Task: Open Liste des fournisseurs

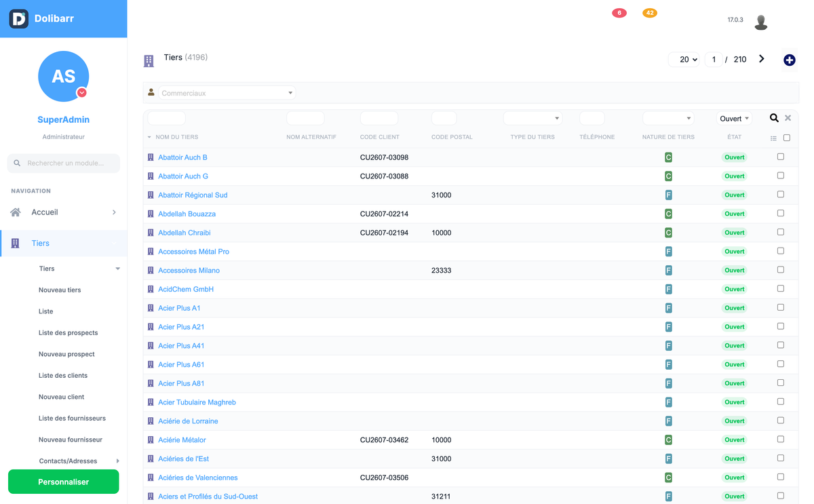Action: coord(72,419)
